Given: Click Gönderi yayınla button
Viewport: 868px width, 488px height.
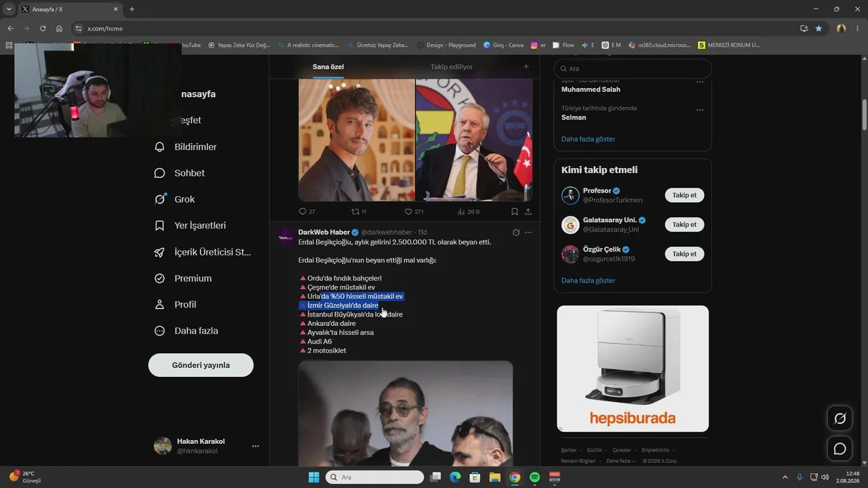Looking at the screenshot, I should click(201, 365).
